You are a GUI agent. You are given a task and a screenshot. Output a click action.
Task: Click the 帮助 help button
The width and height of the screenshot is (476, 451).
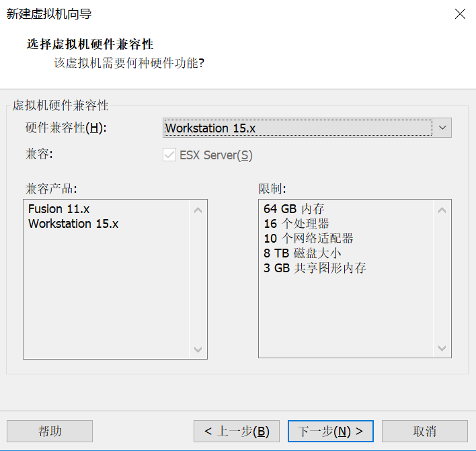pyautogui.click(x=50, y=431)
